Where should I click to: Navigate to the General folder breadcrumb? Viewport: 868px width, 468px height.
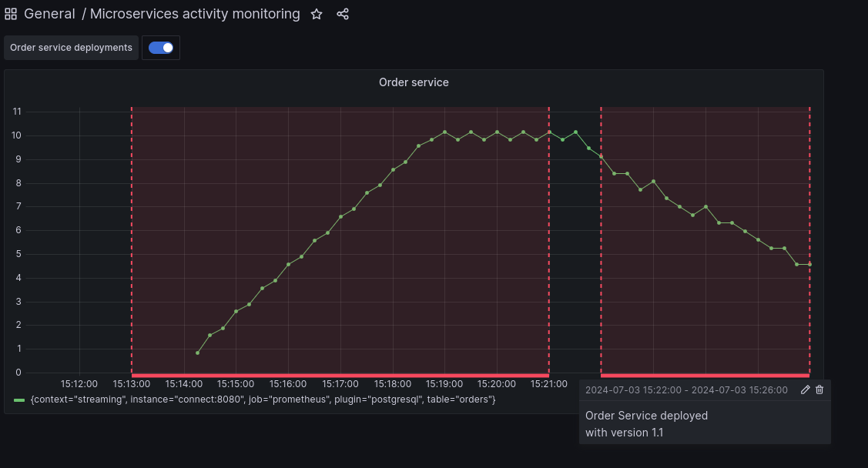[x=49, y=13]
